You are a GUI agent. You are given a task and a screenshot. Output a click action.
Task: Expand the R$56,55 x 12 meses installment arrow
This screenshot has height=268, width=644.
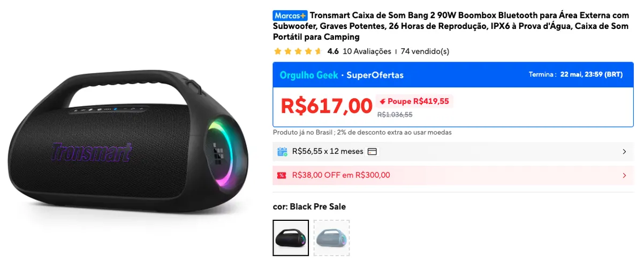click(x=624, y=152)
